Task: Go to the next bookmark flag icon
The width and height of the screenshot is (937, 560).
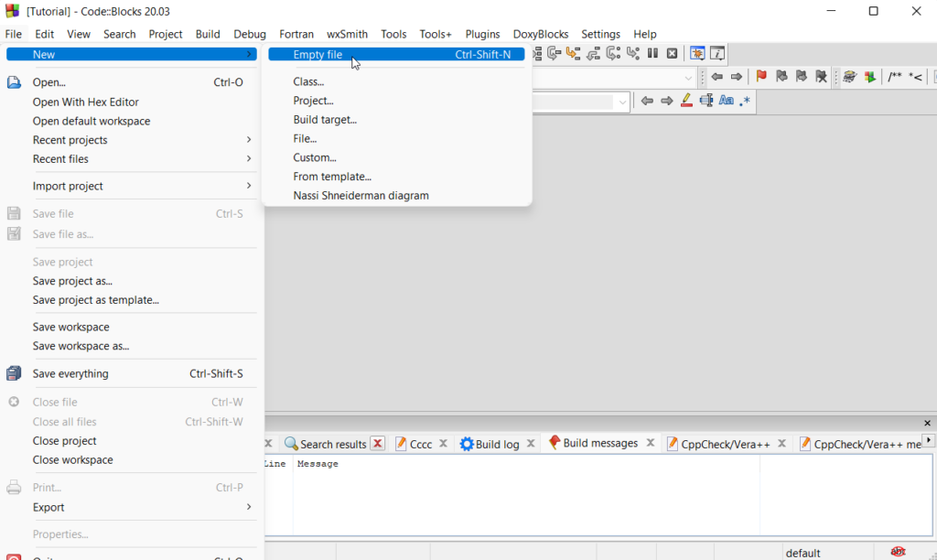Action: point(802,77)
